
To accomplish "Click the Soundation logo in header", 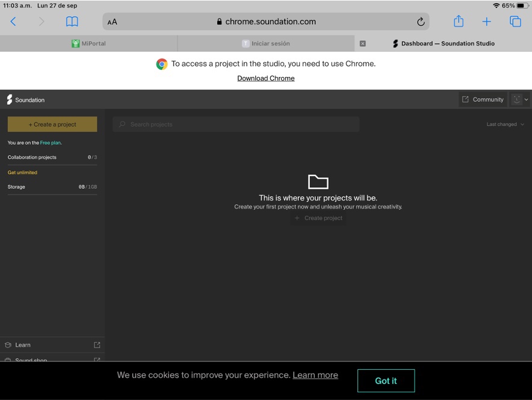I will point(25,100).
